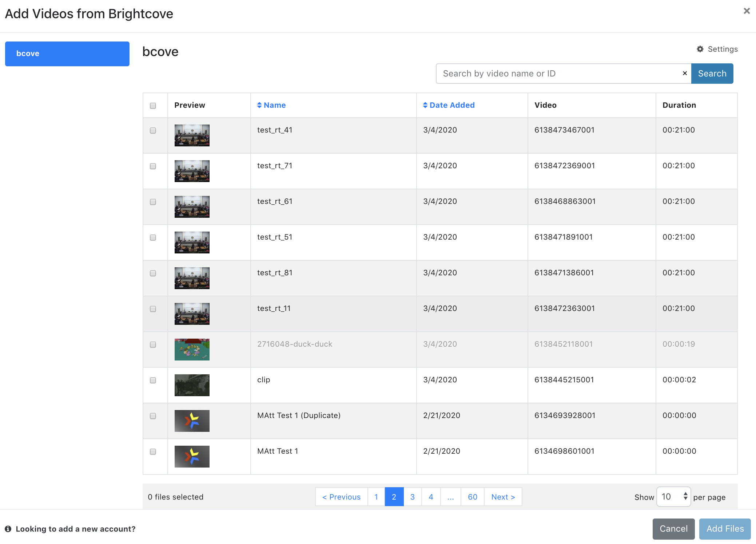This screenshot has width=756, height=544.
Task: Click the Cancel button
Action: tap(673, 529)
